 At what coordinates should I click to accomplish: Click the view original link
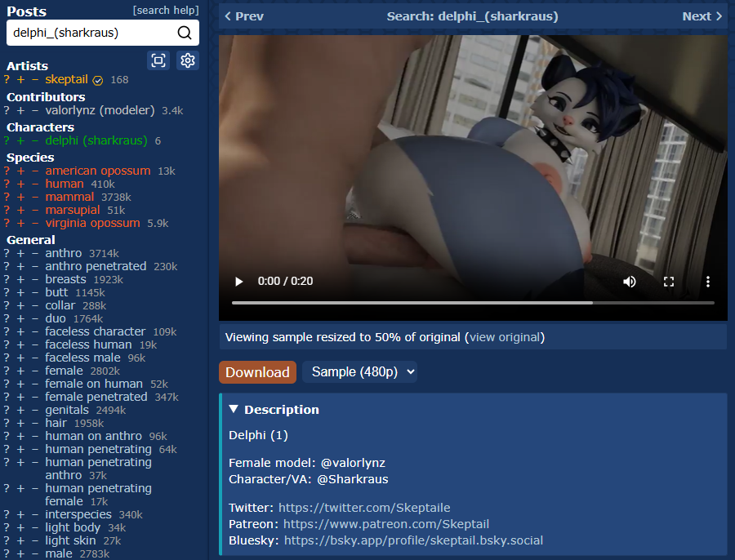(x=505, y=337)
